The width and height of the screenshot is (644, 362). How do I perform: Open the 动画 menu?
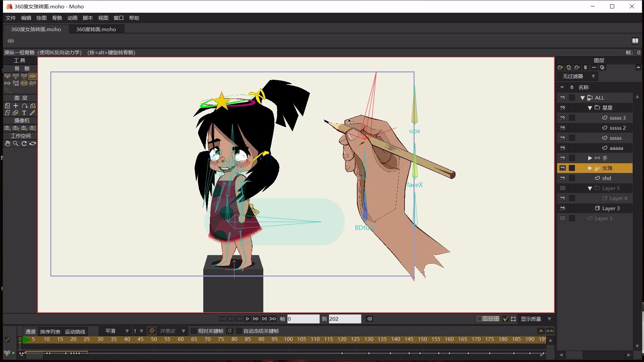[72, 18]
